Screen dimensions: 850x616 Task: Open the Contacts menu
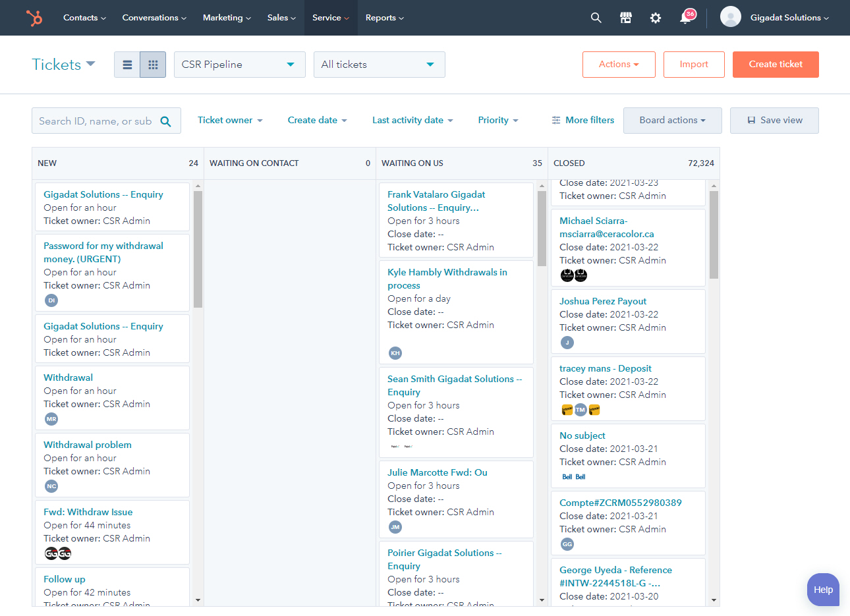point(84,18)
